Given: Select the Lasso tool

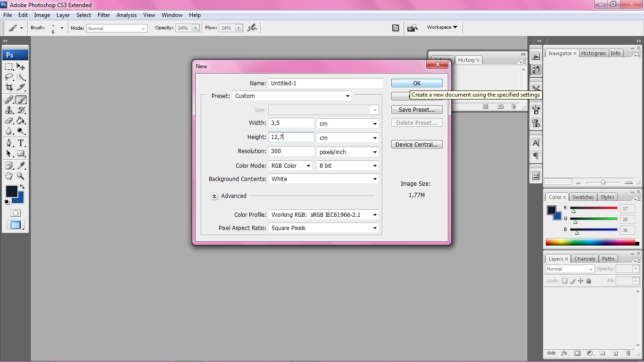Looking at the screenshot, I should coord(9,77).
